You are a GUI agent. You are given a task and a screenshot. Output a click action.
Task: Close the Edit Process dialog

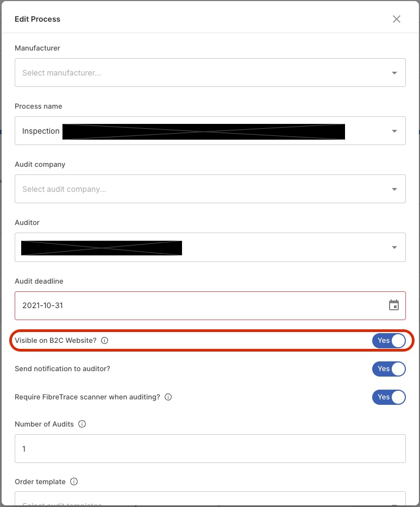pyautogui.click(x=397, y=19)
